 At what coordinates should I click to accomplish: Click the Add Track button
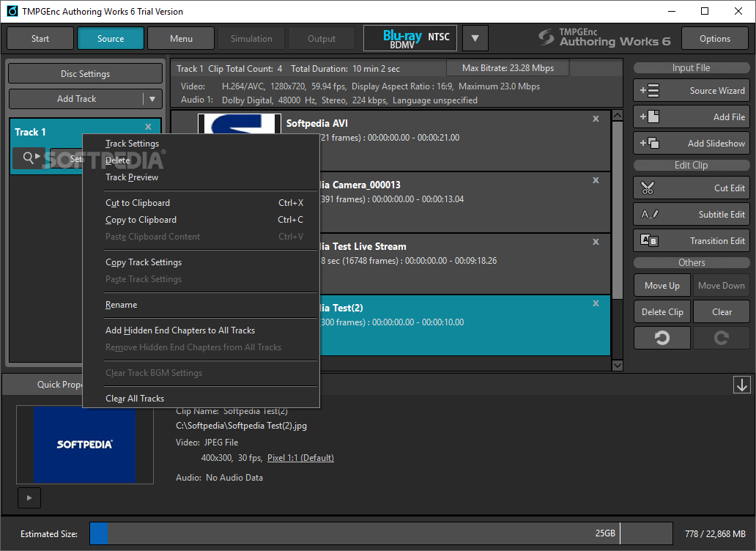pos(77,99)
